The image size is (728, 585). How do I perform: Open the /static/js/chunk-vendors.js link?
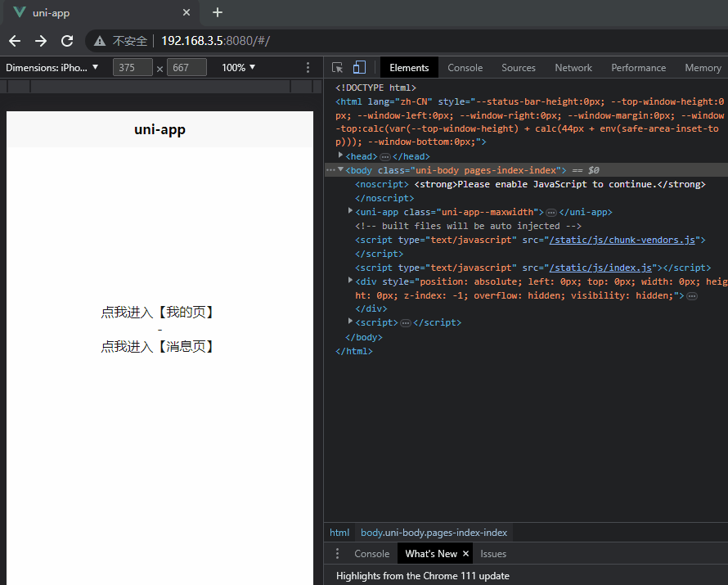point(622,240)
